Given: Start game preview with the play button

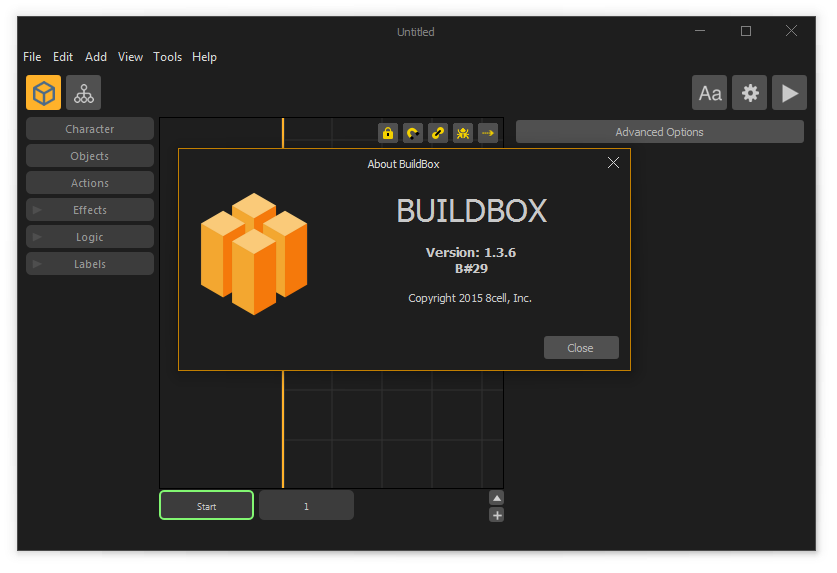Looking at the screenshot, I should coord(789,93).
